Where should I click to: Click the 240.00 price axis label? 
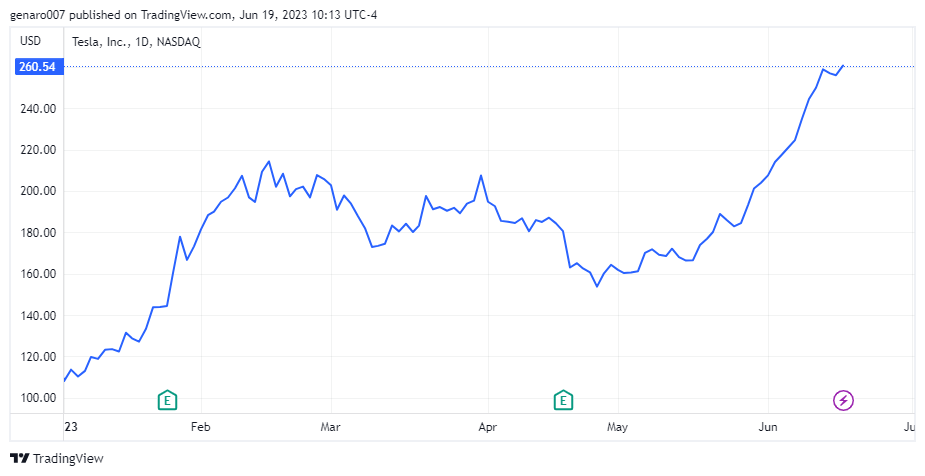[x=38, y=109]
